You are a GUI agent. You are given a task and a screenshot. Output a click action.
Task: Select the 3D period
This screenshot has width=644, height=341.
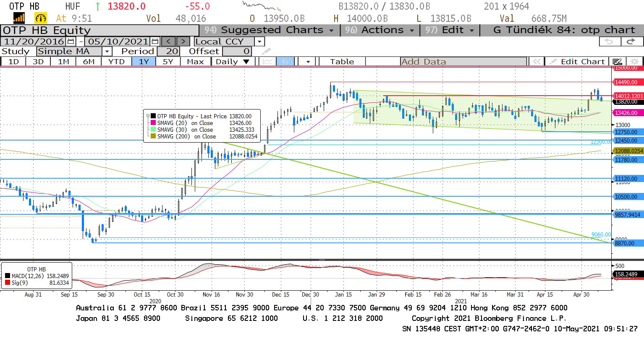click(x=38, y=62)
